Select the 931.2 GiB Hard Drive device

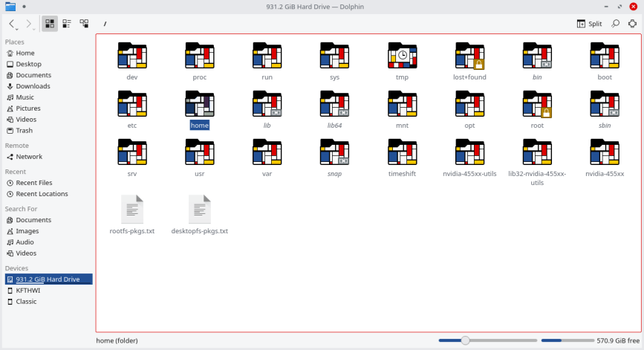pyautogui.click(x=48, y=279)
